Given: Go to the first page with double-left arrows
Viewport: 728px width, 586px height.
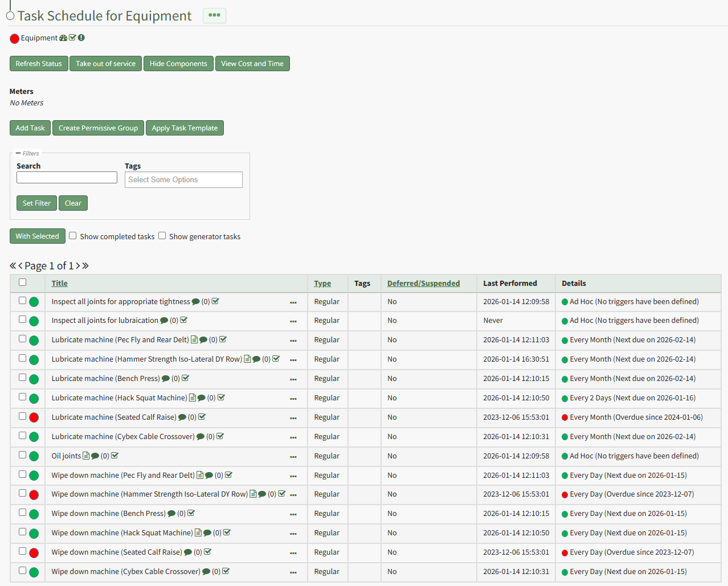Looking at the screenshot, I should tap(13, 266).
